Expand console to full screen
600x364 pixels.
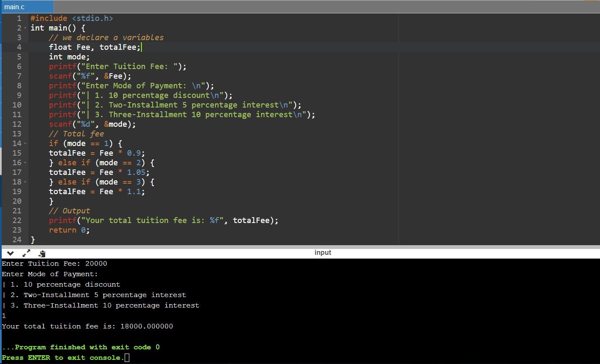pos(26,253)
